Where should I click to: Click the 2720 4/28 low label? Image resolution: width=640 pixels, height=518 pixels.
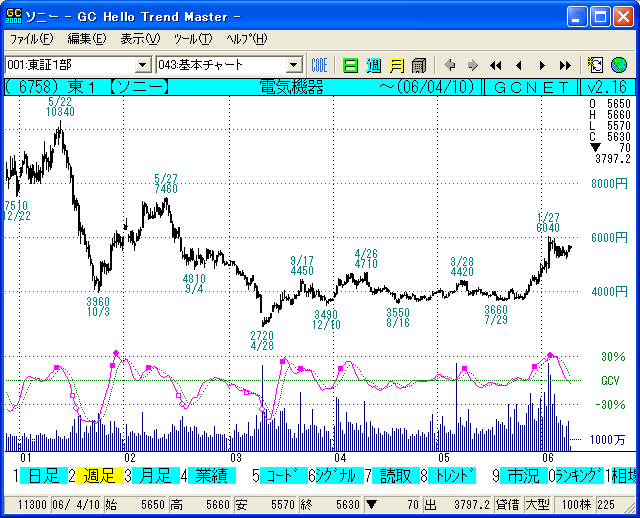click(262, 340)
